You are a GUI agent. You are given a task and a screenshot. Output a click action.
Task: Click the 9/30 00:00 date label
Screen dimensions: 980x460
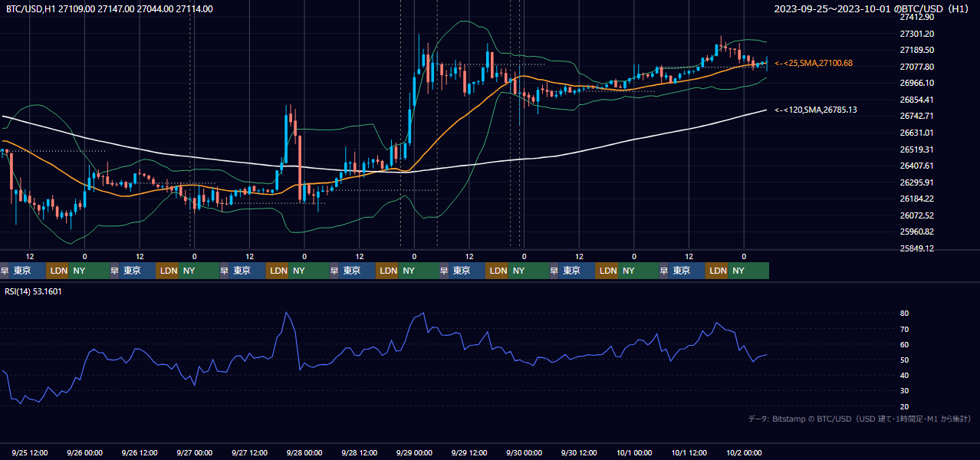pyautogui.click(x=525, y=452)
